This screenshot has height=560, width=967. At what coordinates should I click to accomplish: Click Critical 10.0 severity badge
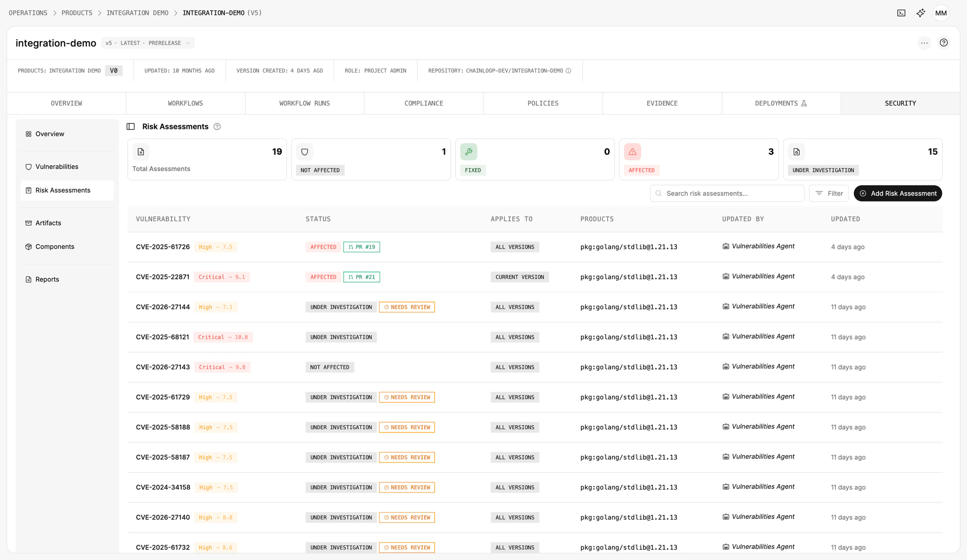point(223,337)
